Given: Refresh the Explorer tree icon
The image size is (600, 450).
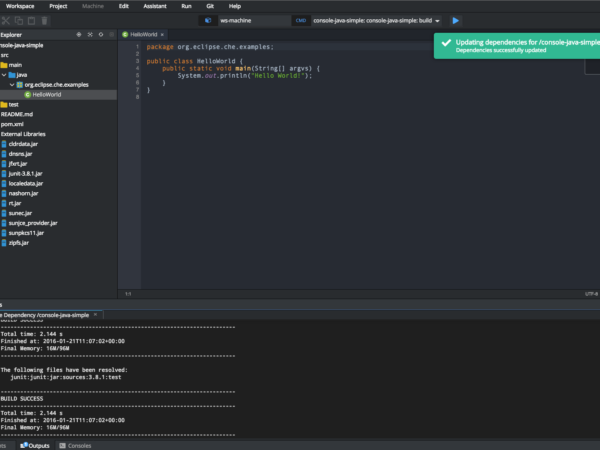Looking at the screenshot, I should pyautogui.click(x=101, y=34).
